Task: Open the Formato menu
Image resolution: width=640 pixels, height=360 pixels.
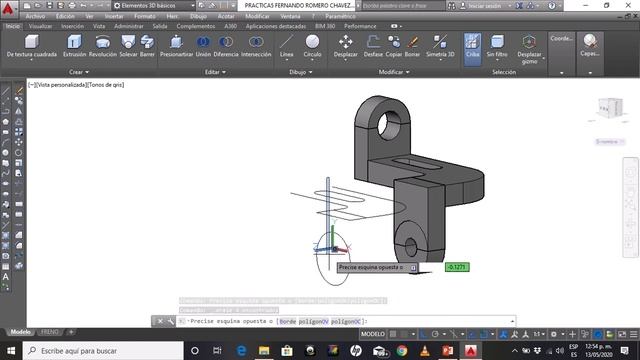Action: [x=144, y=16]
